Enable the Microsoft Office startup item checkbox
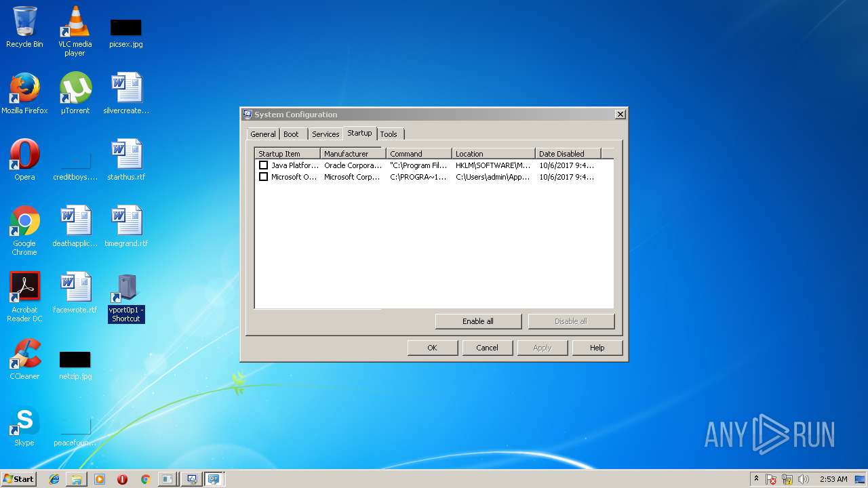This screenshot has height=488, width=868. (264, 177)
